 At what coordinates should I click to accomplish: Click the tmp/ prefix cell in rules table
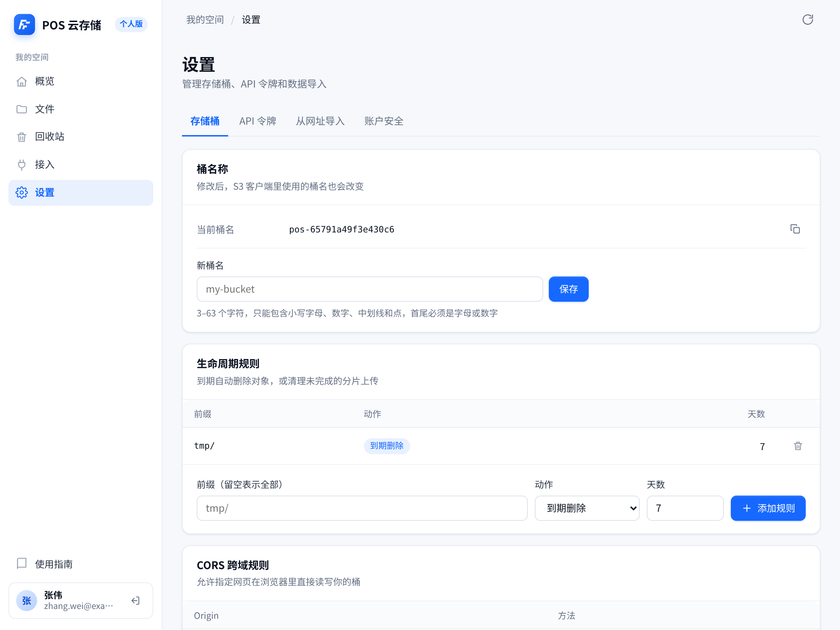(204, 446)
